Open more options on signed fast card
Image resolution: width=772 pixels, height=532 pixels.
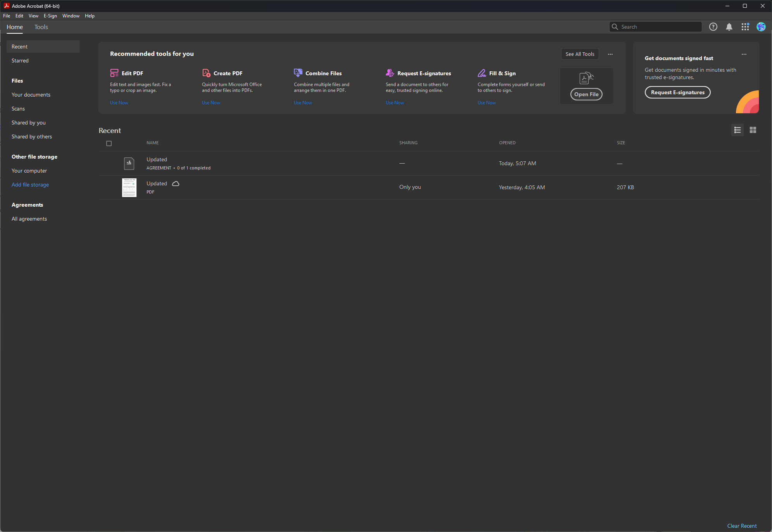tap(744, 54)
